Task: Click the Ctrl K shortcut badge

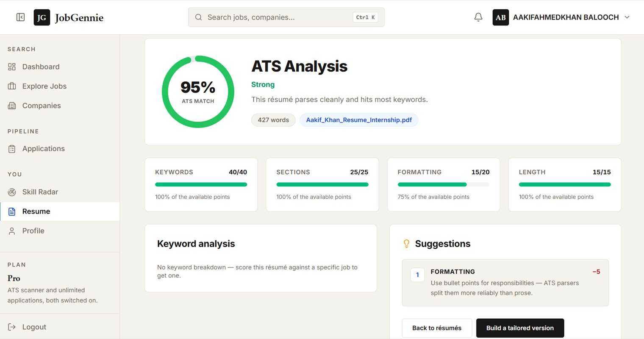Action: tap(365, 17)
